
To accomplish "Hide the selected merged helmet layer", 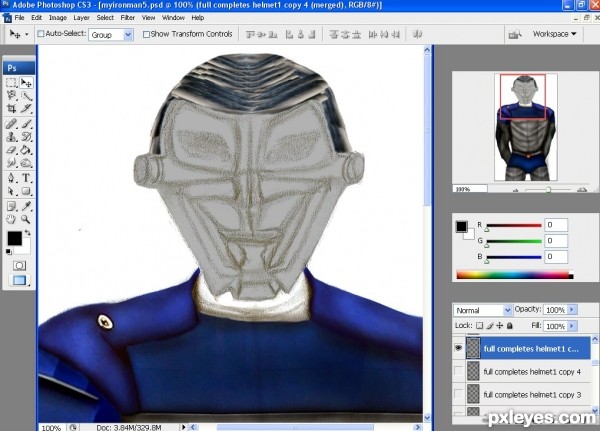I will (x=458, y=348).
